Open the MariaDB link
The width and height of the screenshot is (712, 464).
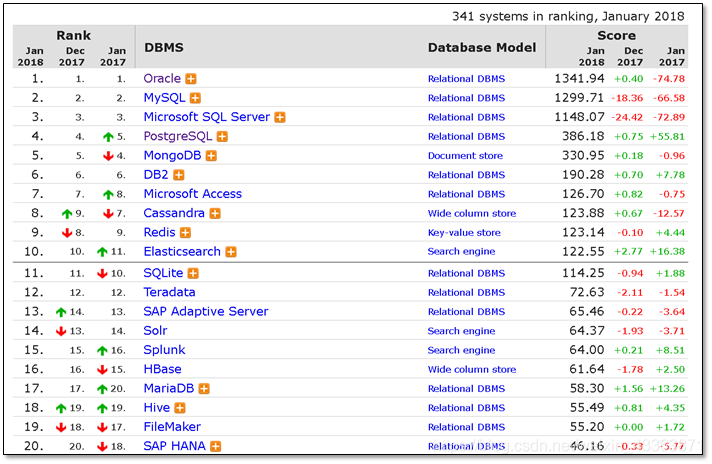click(169, 389)
